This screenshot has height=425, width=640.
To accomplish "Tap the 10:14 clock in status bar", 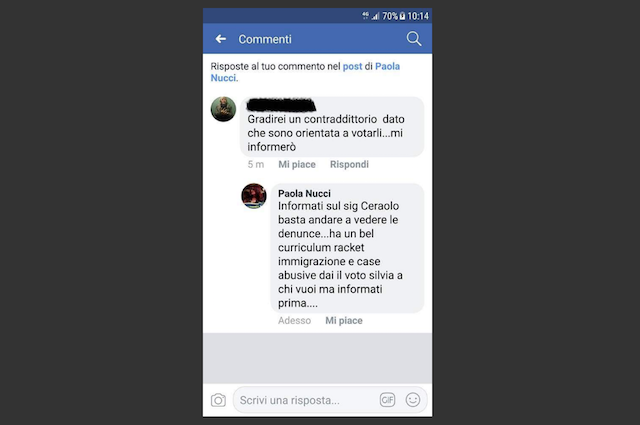I will click(418, 16).
